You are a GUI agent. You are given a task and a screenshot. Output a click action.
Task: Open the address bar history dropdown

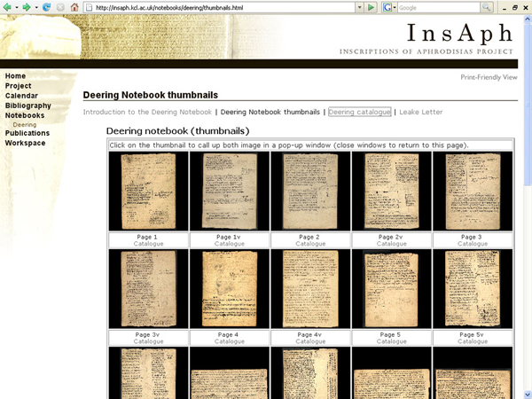(358, 7)
